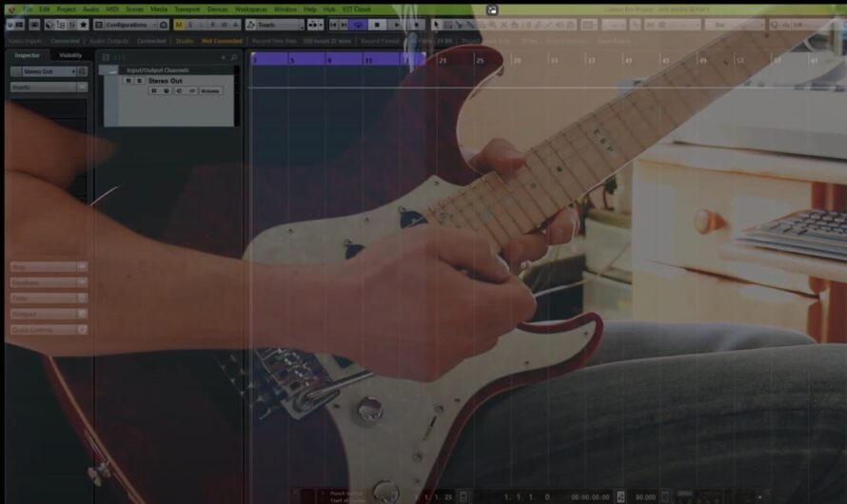
Task: Select the Zoom magnifier tool
Action: (x=493, y=25)
